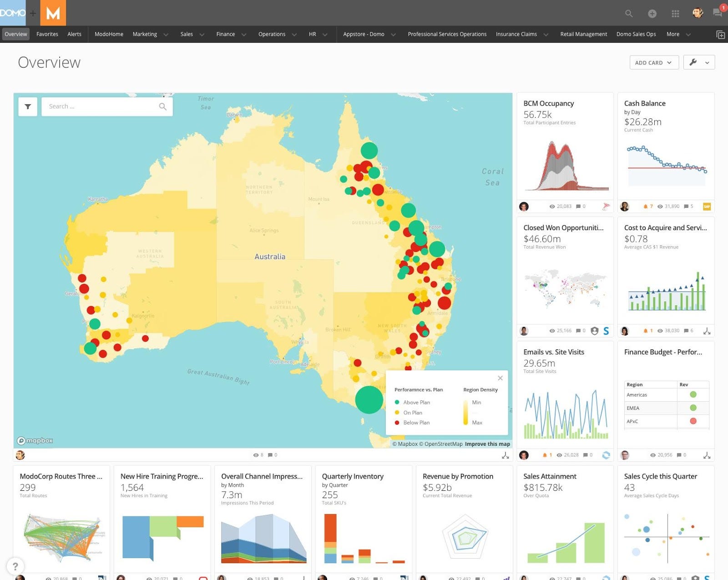Click the orange M logo
728x580 pixels.
(53, 13)
